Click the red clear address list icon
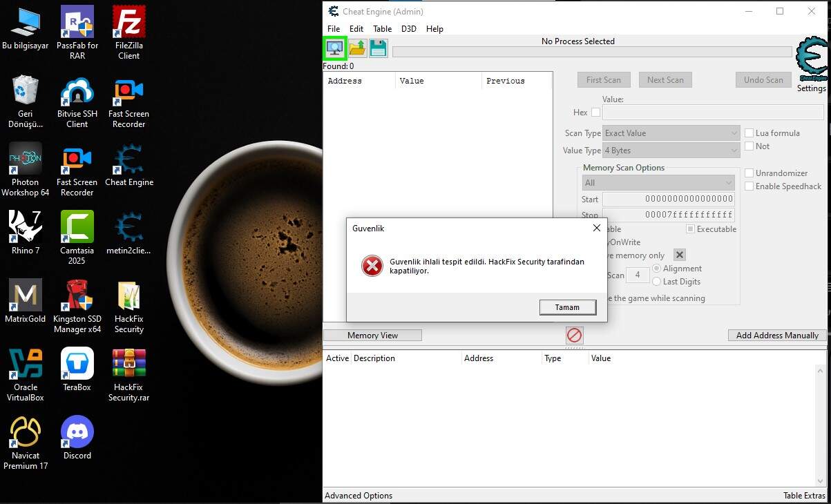831x504 pixels. (574, 336)
